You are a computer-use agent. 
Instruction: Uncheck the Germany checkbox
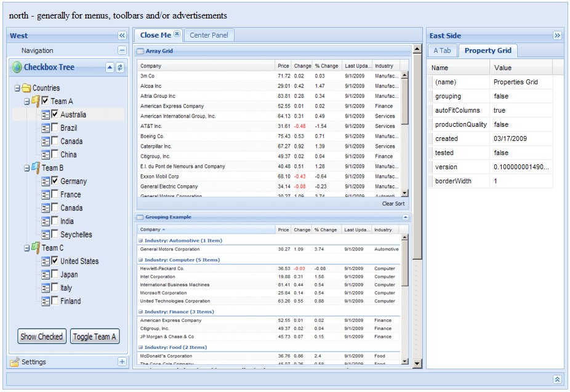click(x=55, y=181)
